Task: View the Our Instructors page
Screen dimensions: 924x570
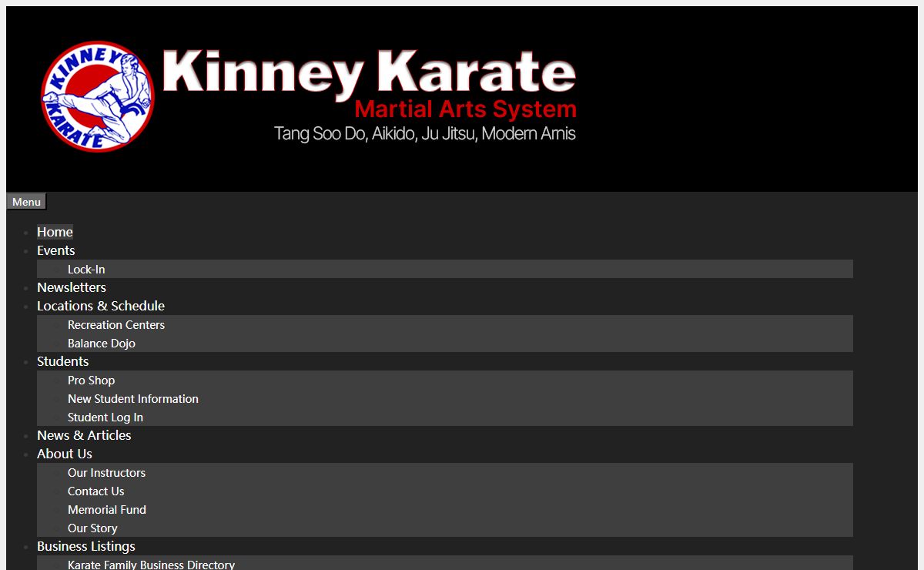Action: point(106,473)
